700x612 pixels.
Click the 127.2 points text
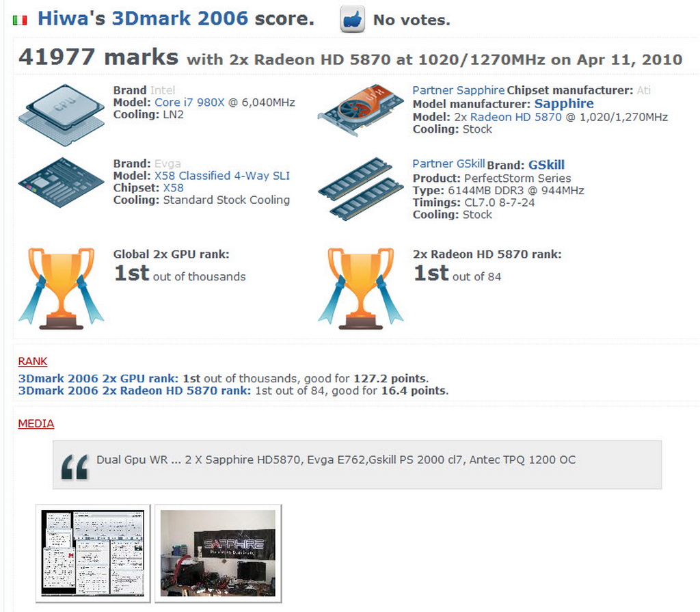(390, 378)
